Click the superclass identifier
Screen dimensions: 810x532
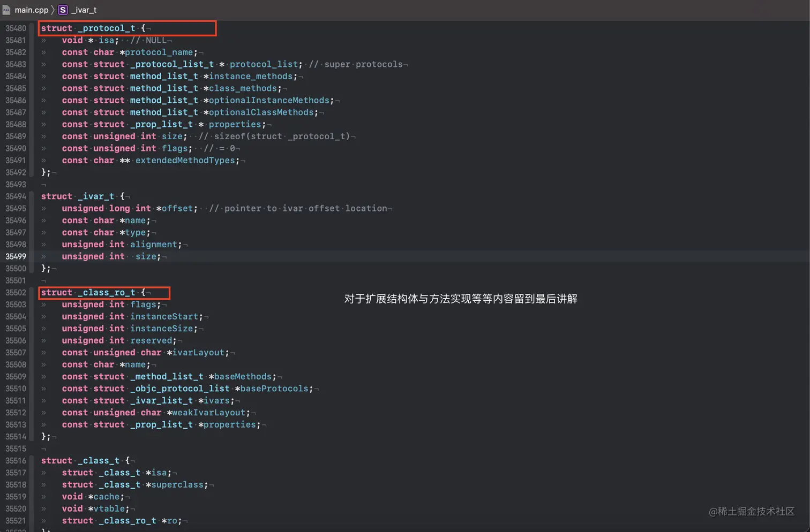(177, 485)
